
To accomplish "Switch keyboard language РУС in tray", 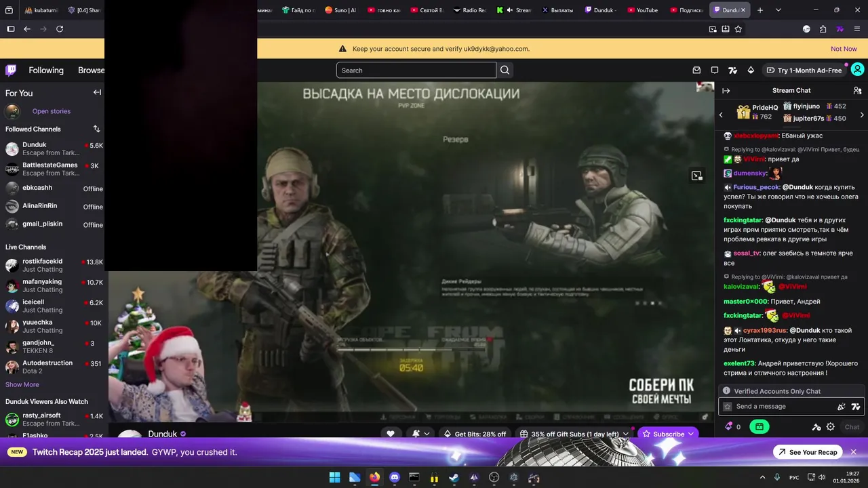I will 793,477.
